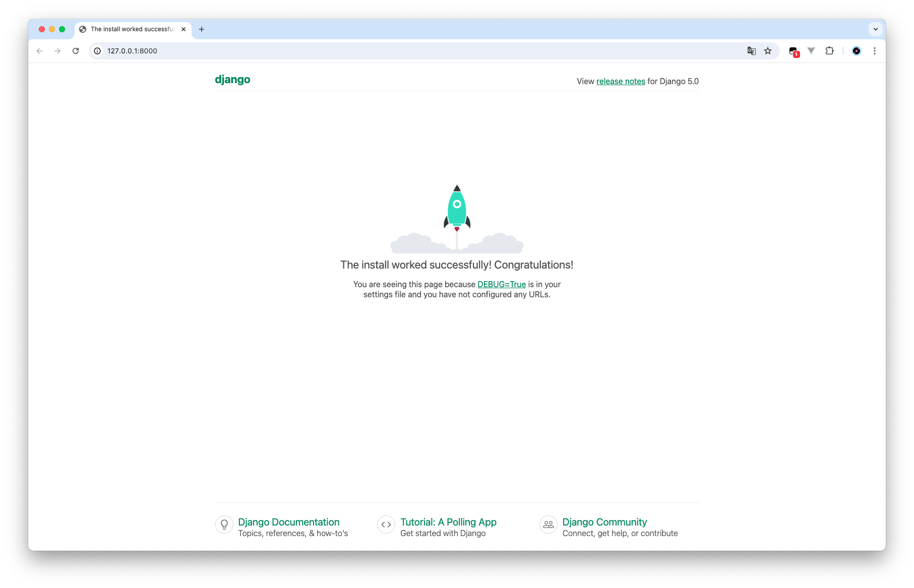Screen dimensions: 914x588
Task: Open the Django Documentation link
Action: (289, 522)
